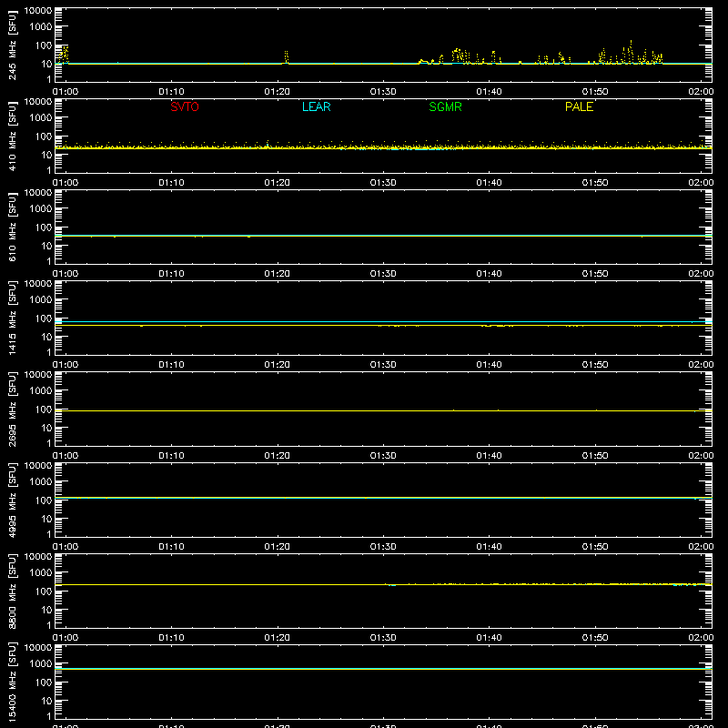Click the 100 tick of the 610 MHz plot
The width and height of the screenshot is (728, 728).
pyautogui.click(x=44, y=227)
